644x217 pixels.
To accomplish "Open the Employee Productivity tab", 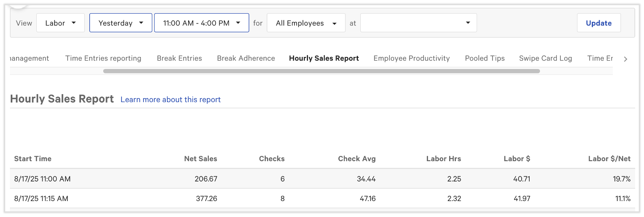I will tap(411, 58).
